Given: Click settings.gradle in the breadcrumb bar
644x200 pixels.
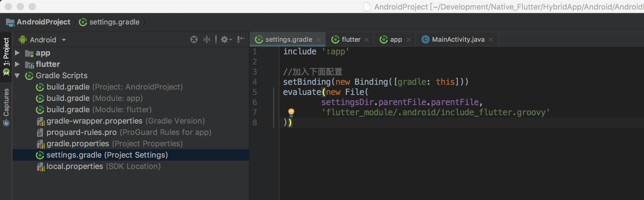Looking at the screenshot, I should click(x=114, y=22).
